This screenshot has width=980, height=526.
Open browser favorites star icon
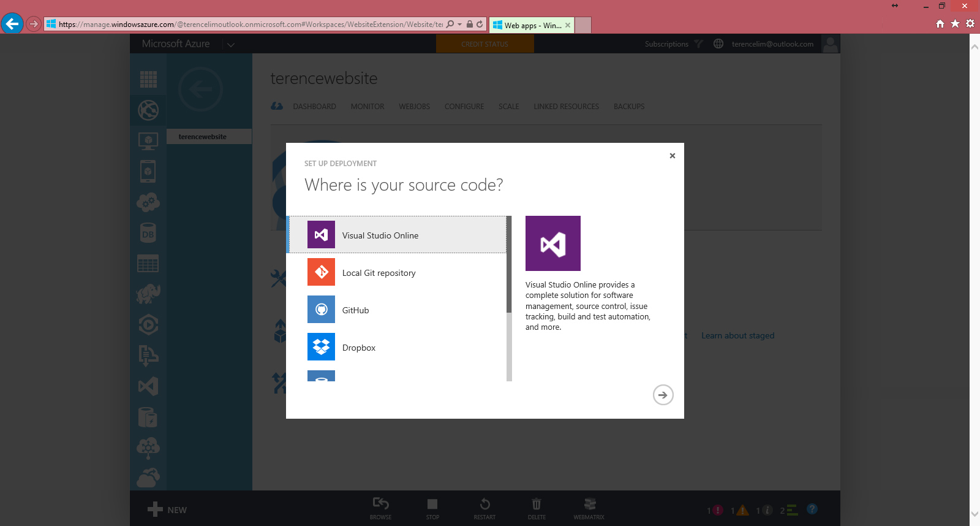[955, 23]
